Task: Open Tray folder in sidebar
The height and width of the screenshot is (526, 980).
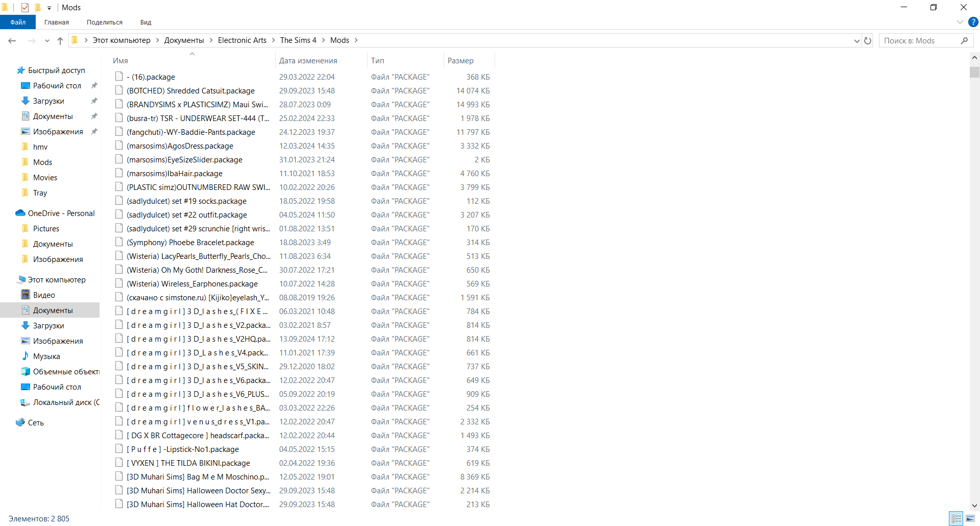Action: tap(34, 193)
